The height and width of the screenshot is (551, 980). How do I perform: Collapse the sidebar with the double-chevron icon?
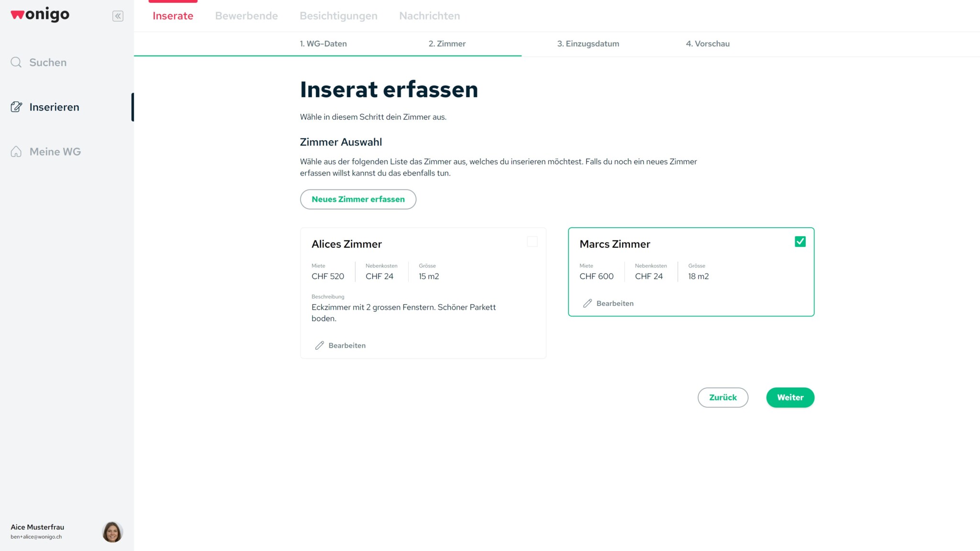[x=118, y=16]
